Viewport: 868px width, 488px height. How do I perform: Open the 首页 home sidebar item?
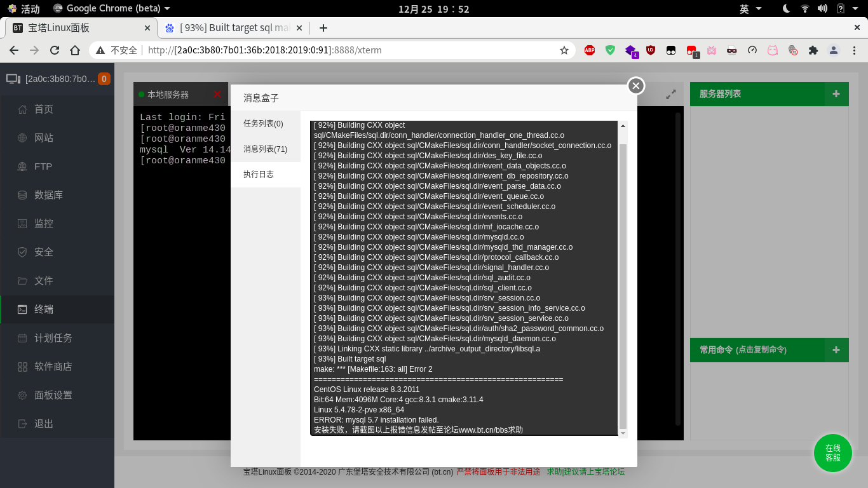click(57, 109)
